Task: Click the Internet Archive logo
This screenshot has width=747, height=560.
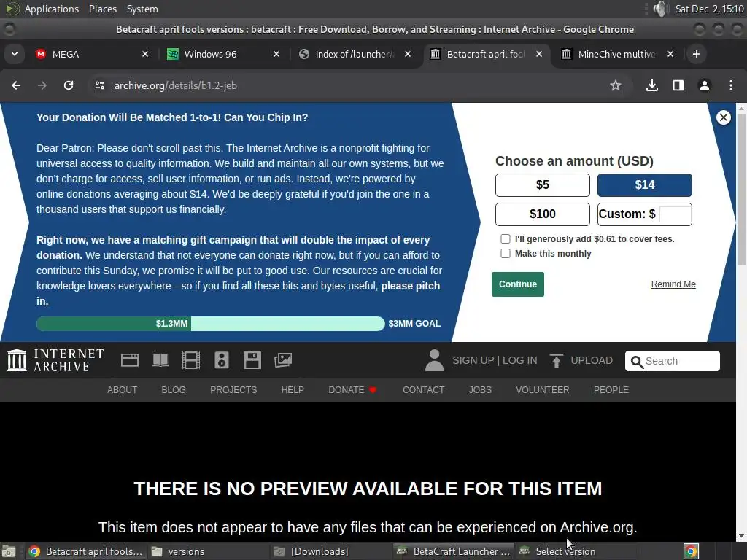Action: 55,360
